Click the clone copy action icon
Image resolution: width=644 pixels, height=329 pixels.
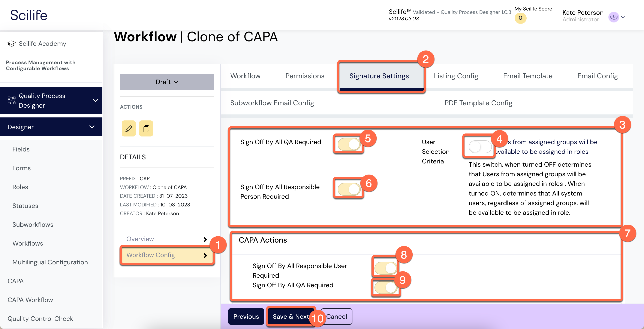146,129
